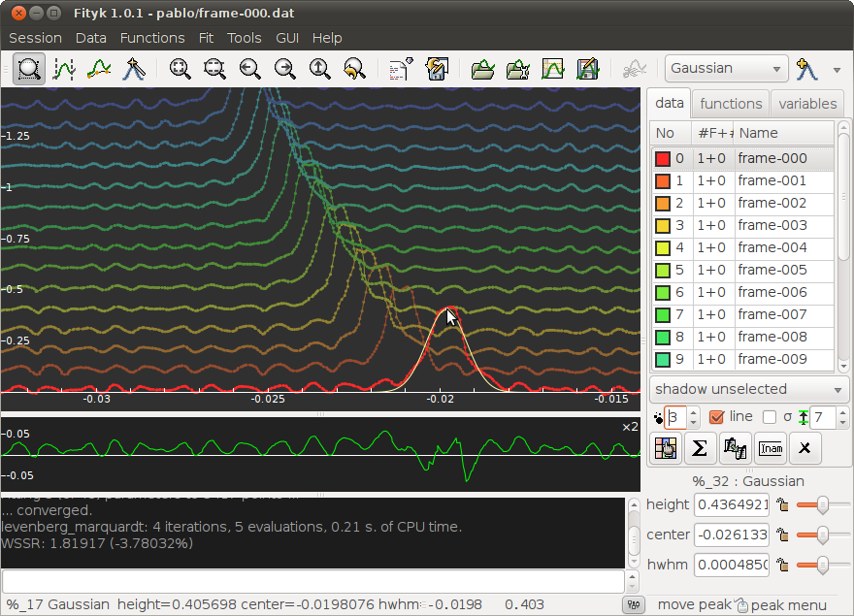Open the Gaussian function type dropdown
854x616 pixels.
[726, 69]
